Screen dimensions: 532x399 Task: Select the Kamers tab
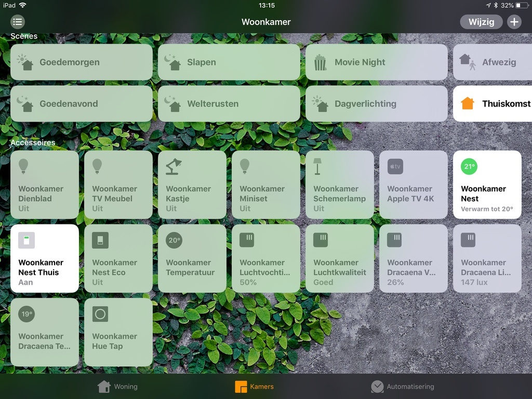pos(255,387)
